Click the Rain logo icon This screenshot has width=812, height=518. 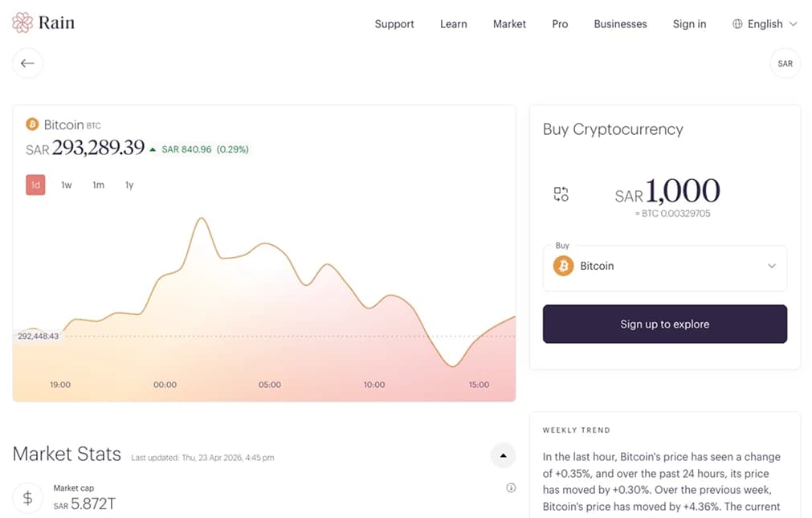22,22
